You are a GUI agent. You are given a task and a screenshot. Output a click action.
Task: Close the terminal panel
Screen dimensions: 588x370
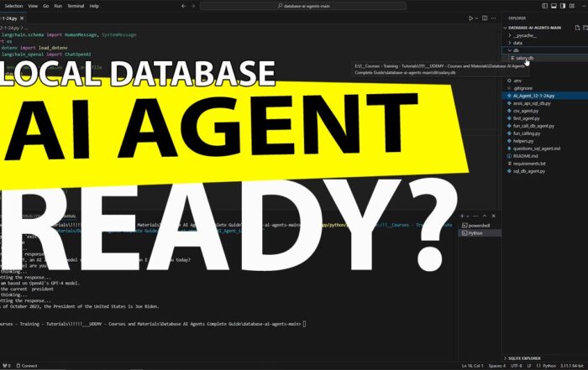pos(494,216)
